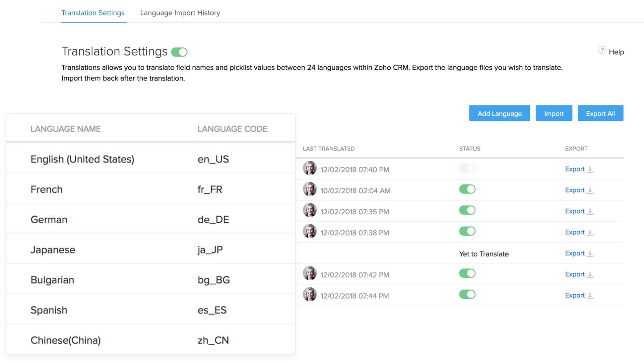644x363 pixels.
Task: Click the LANGUAGE CODE column header
Action: [x=232, y=129]
